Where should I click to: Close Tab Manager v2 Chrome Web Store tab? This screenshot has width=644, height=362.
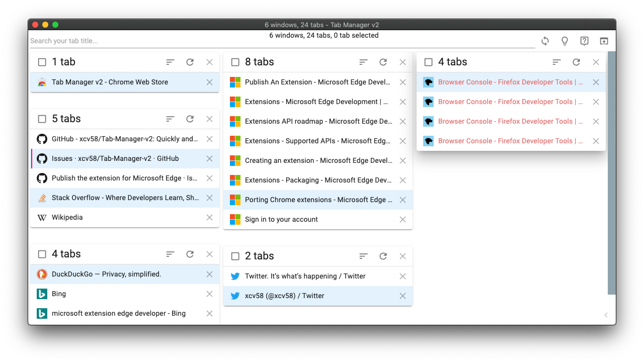click(210, 82)
